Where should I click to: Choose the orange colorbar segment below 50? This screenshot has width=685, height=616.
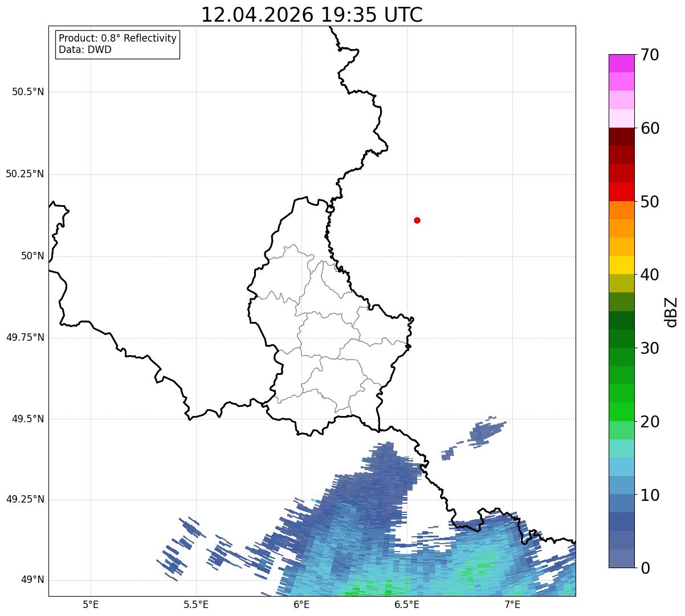pyautogui.click(x=621, y=210)
